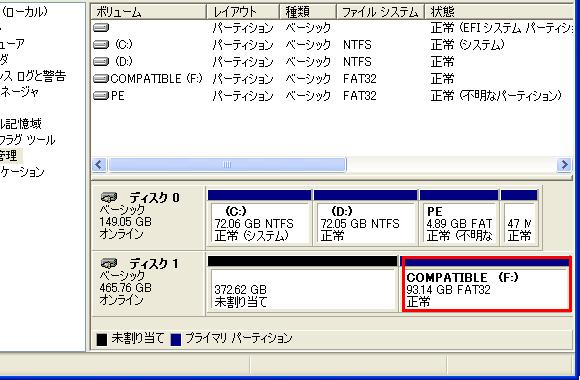Sort by the 種類 column header
This screenshot has height=380, width=580.
point(308,12)
